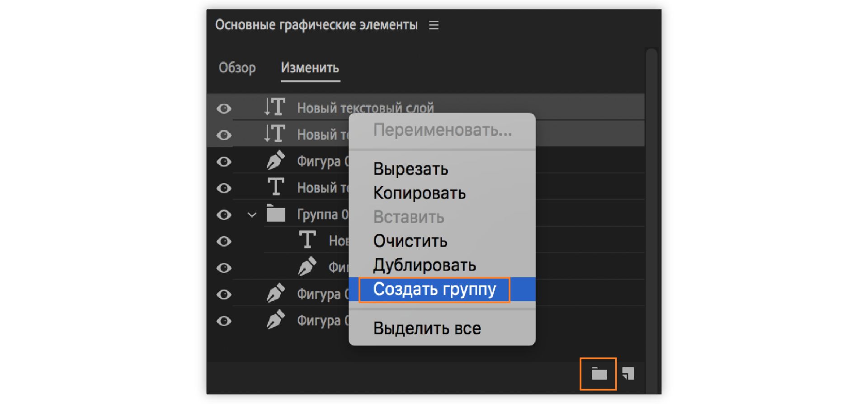868x404 pixels.
Task: Collapse the Группа folder chevron
Action: coord(252,215)
